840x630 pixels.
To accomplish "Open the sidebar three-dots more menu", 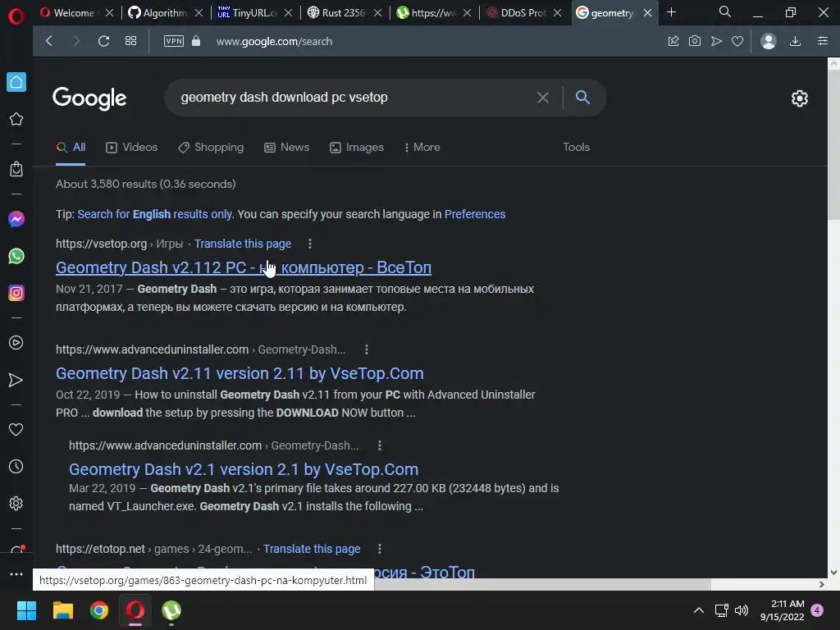I will [x=16, y=574].
